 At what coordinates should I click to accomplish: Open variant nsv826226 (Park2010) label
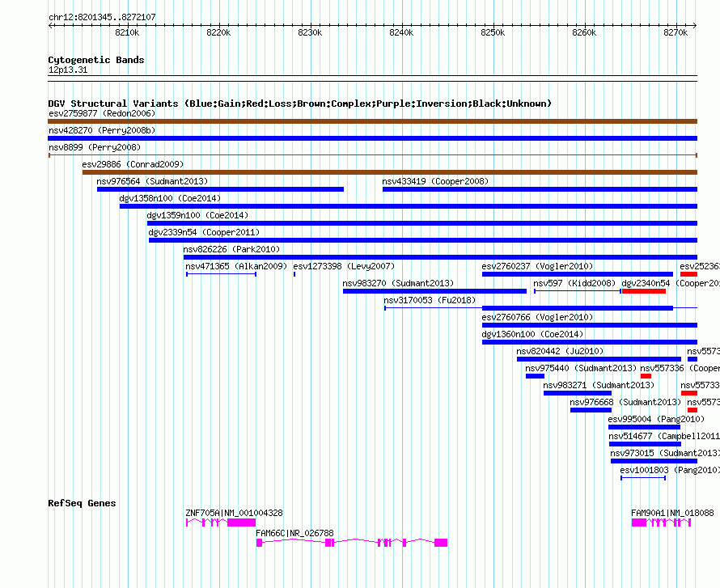click(231, 249)
